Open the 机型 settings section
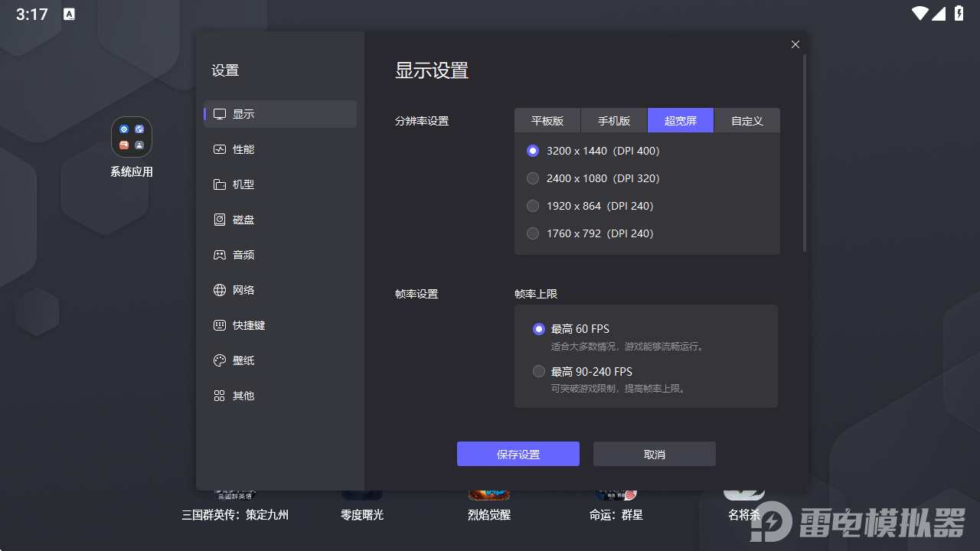980x551 pixels. click(242, 184)
